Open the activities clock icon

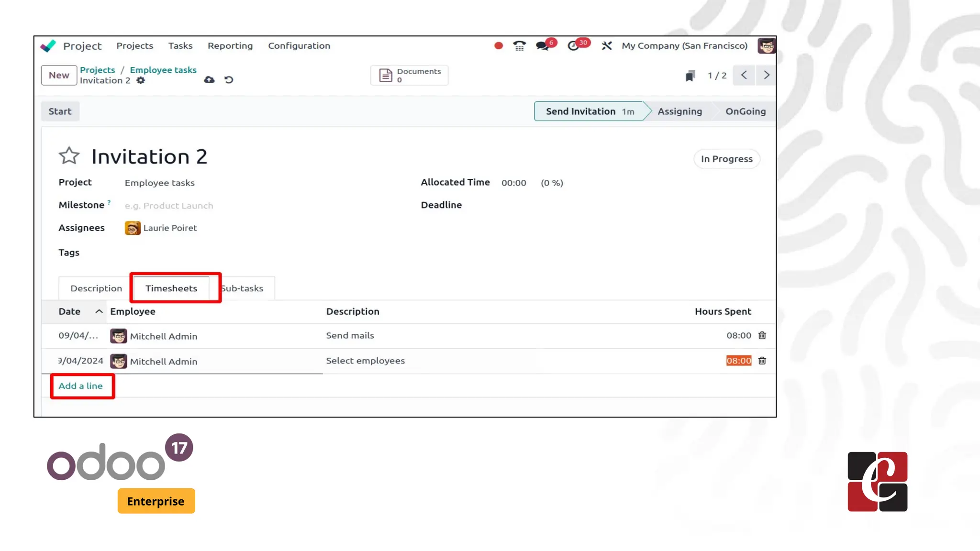pos(573,46)
